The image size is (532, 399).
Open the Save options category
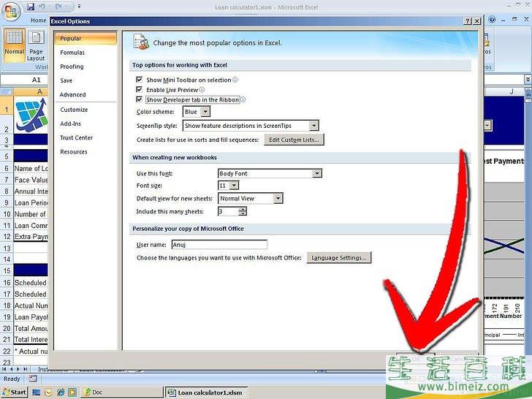tap(85, 80)
